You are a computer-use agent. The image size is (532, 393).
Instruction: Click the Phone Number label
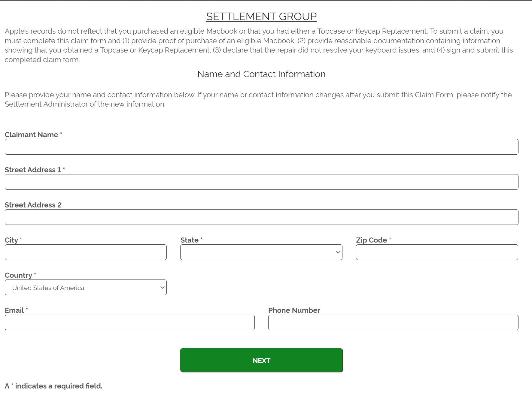coord(294,310)
